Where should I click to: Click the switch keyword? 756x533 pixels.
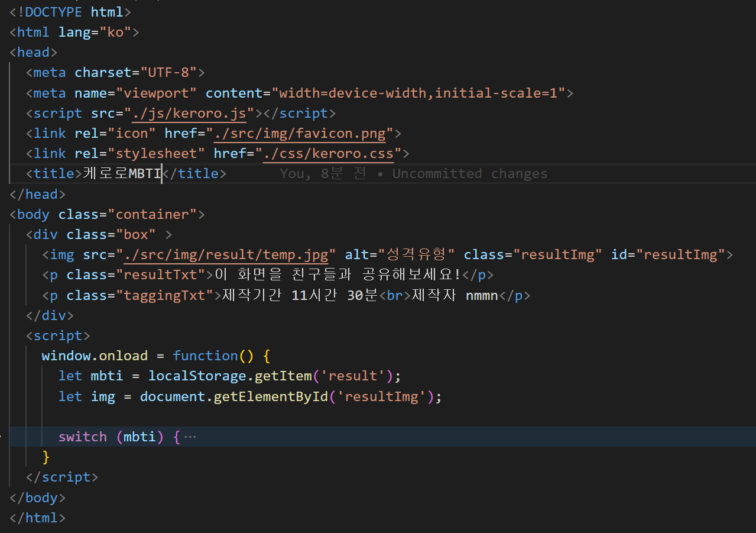point(83,437)
